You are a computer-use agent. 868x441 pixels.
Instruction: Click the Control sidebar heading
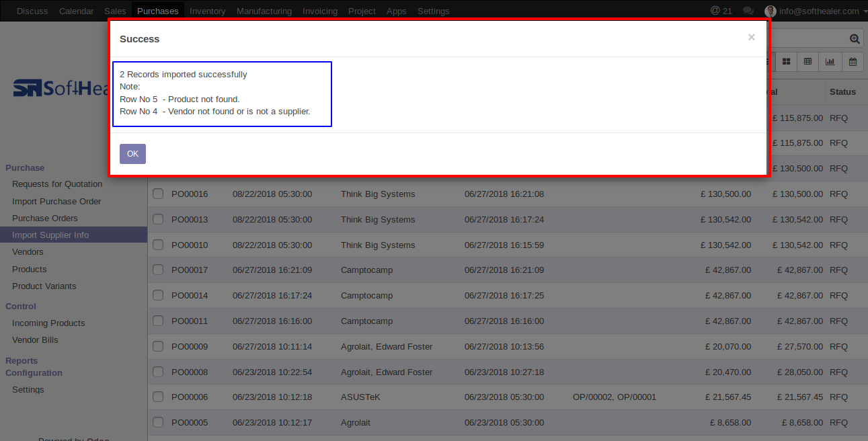(x=21, y=307)
